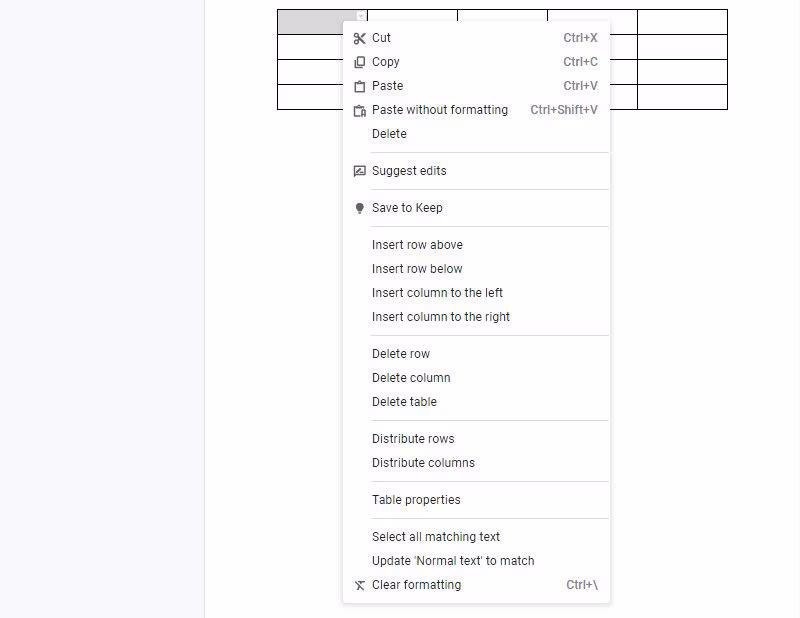Choose Delete row option
800x618 pixels.
click(x=401, y=354)
